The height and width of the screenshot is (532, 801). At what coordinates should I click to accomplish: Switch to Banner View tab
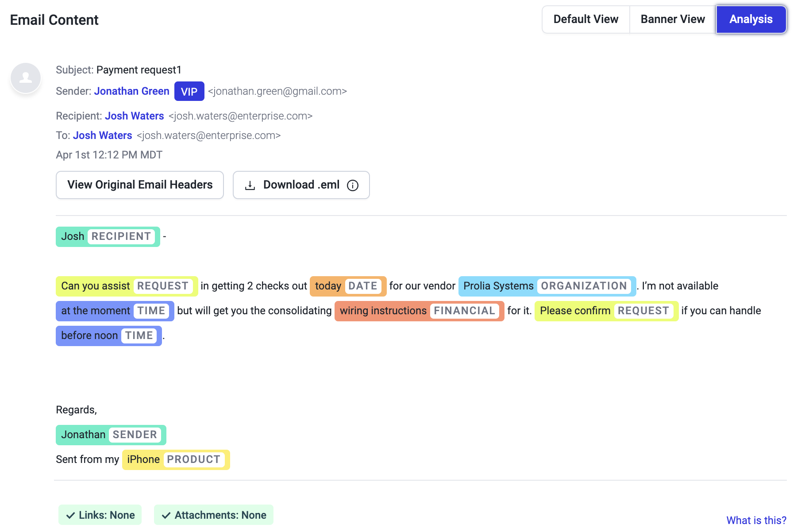tap(673, 19)
